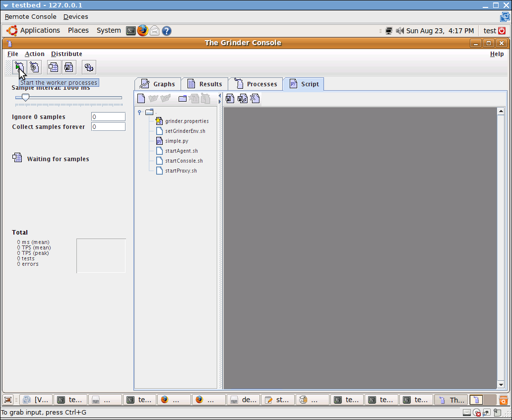Click in the Ignore samples input field
The image size is (512, 420).
pyautogui.click(x=109, y=117)
